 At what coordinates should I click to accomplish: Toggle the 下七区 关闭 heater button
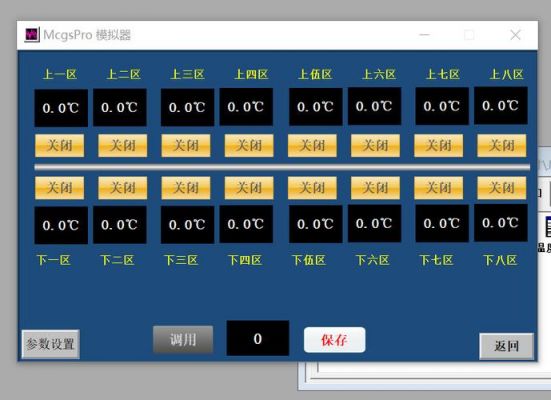pos(439,188)
